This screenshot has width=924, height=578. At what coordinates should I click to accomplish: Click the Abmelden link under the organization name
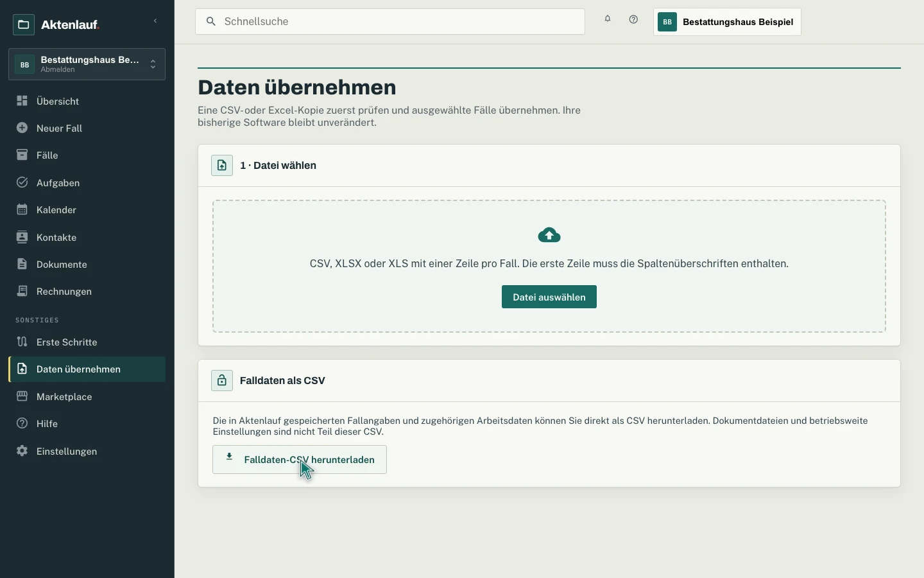click(x=58, y=69)
